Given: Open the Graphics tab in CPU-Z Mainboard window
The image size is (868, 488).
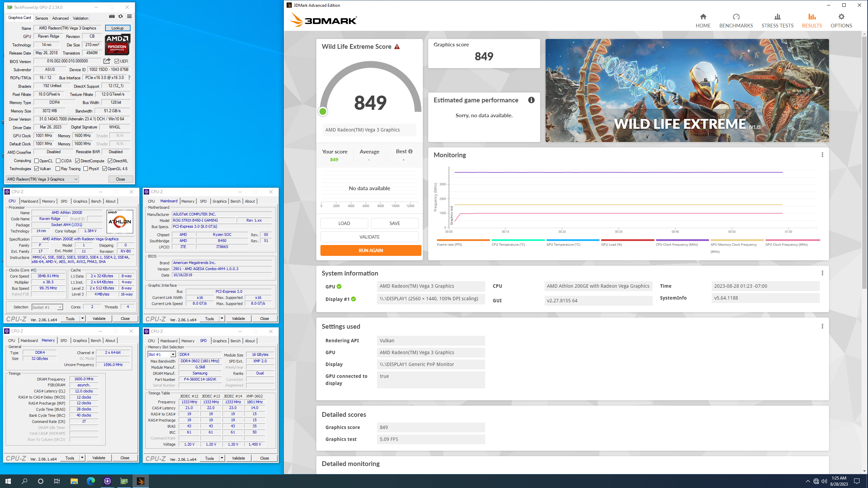Looking at the screenshot, I should tap(219, 201).
